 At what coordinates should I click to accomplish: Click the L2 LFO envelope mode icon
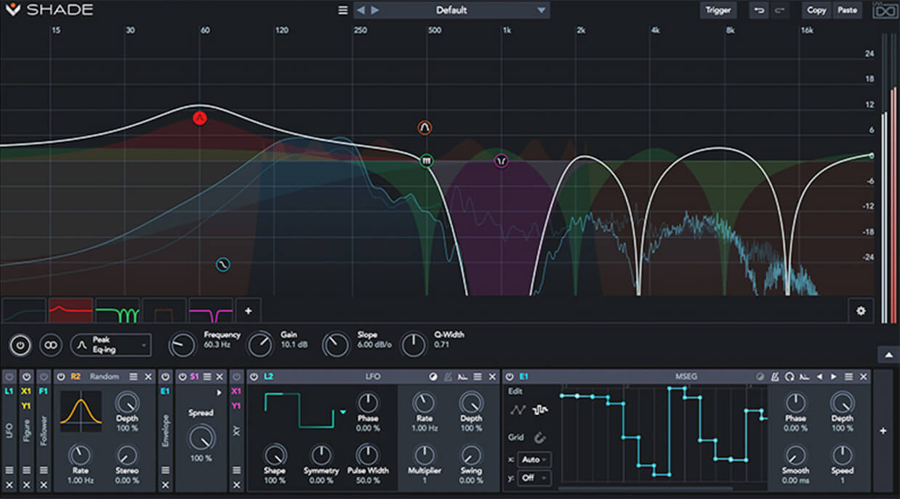pyautogui.click(x=463, y=377)
